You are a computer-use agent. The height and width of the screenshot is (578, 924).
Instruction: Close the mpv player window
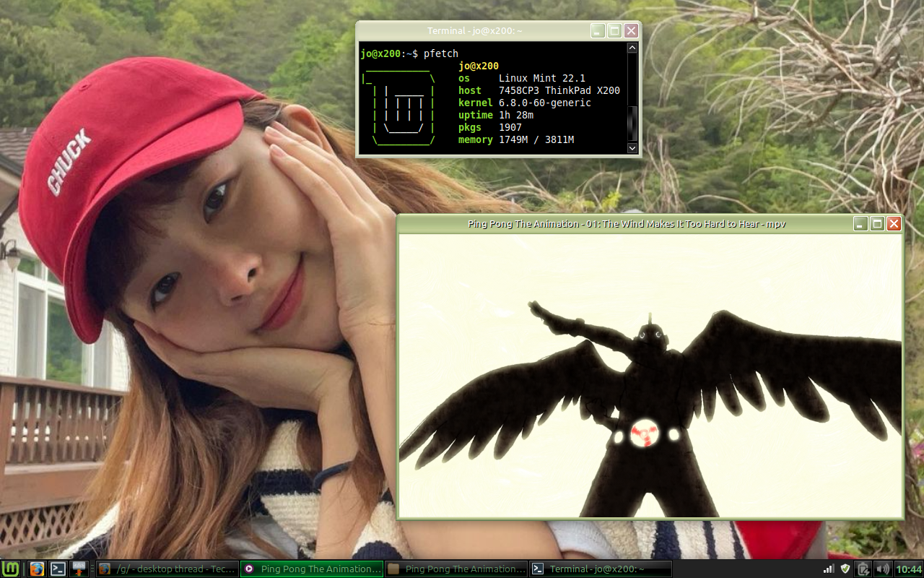894,224
